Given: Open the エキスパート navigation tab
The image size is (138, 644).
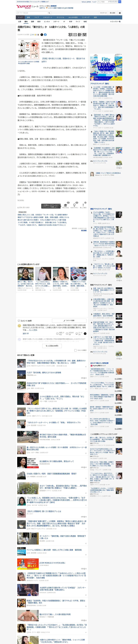Looking at the screenshot, I should (48, 17).
